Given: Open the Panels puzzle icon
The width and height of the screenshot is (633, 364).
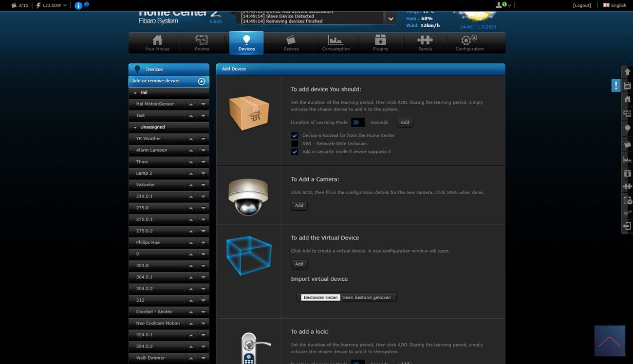Looking at the screenshot, I should coord(425,43).
